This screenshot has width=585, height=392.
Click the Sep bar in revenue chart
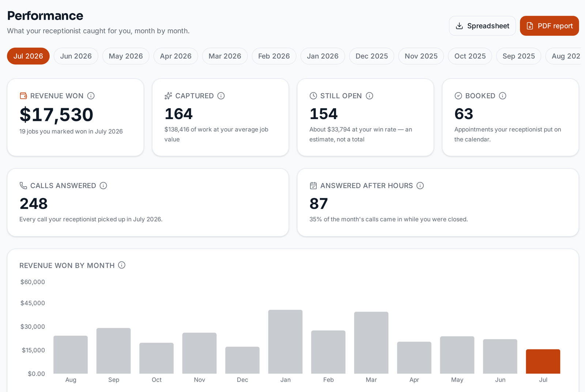point(114,351)
